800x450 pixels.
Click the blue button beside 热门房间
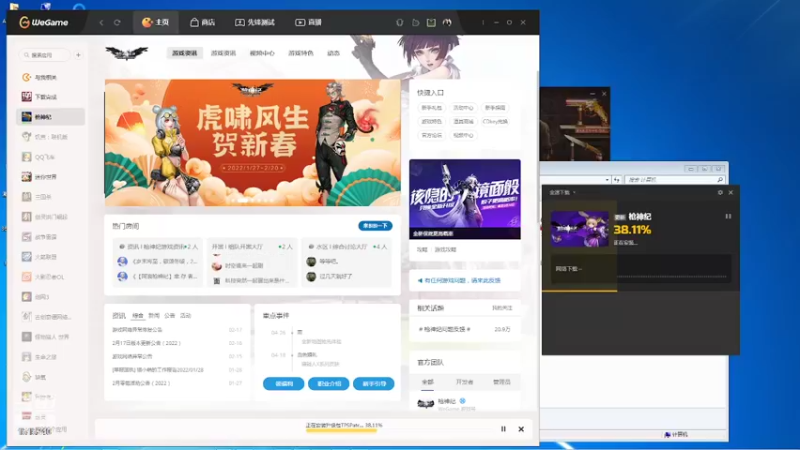click(x=376, y=226)
